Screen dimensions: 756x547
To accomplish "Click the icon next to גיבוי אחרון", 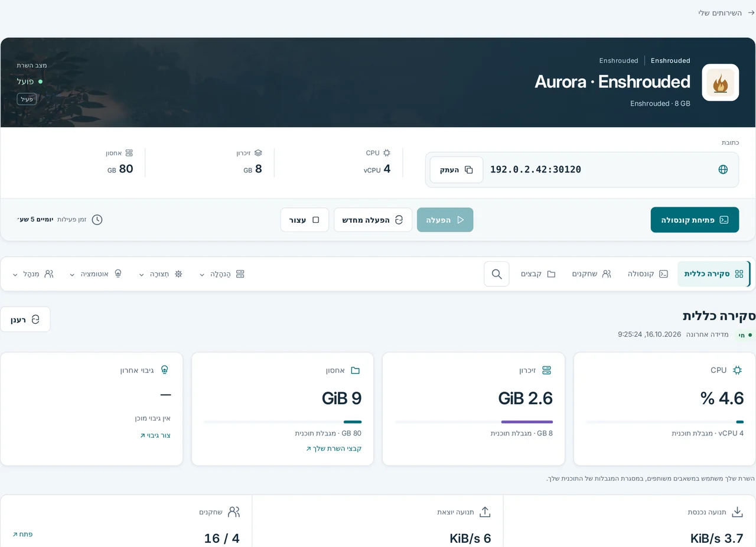I will point(164,370).
